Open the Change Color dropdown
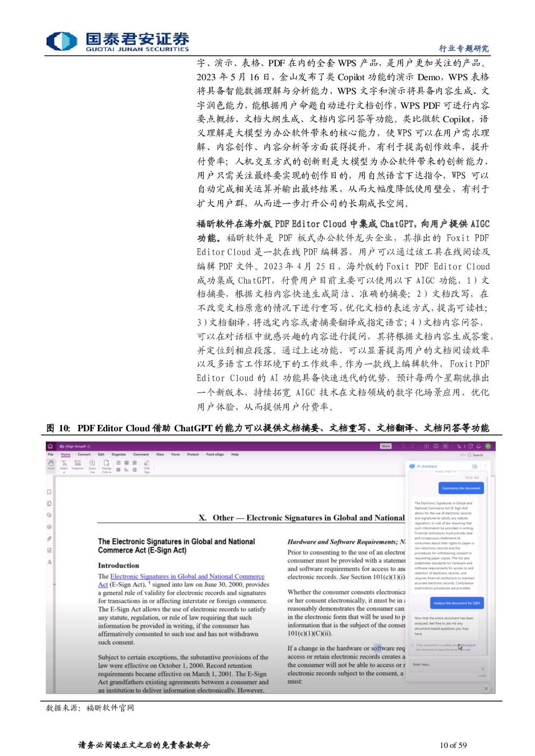 click(106, 466)
